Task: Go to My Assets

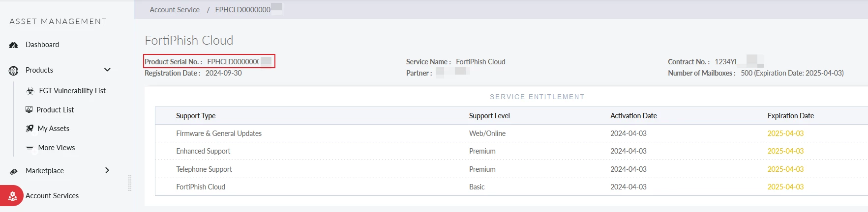Action: coord(54,129)
